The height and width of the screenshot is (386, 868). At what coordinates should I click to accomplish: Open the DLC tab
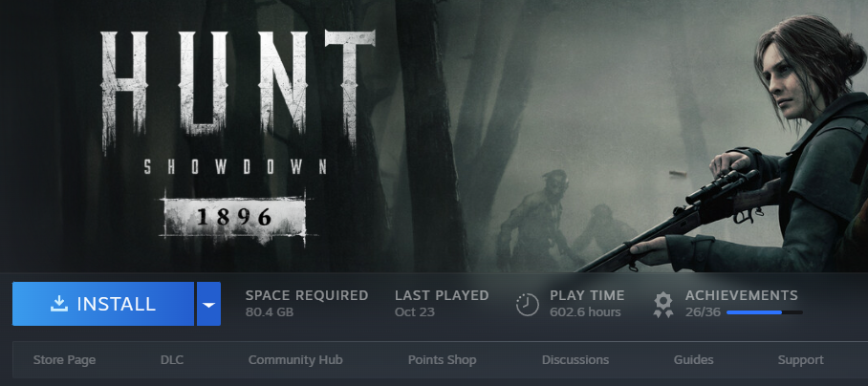pyautogui.click(x=172, y=360)
